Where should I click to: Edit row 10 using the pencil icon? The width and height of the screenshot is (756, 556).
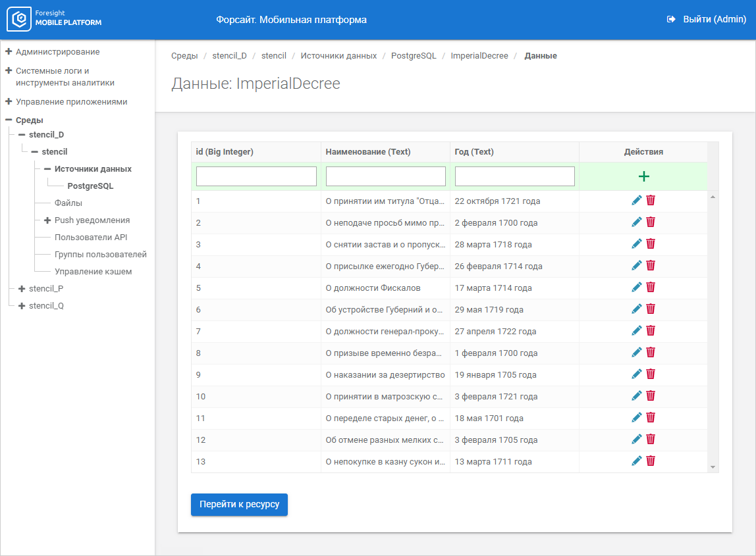pyautogui.click(x=637, y=396)
